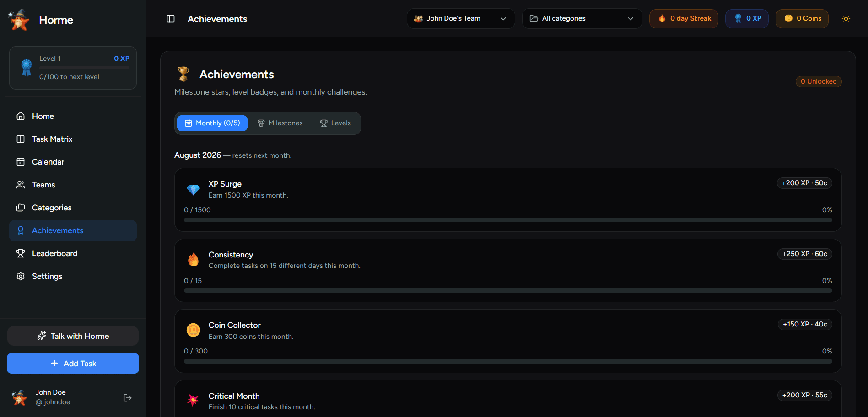
Task: Click the Add Task button
Action: click(73, 363)
